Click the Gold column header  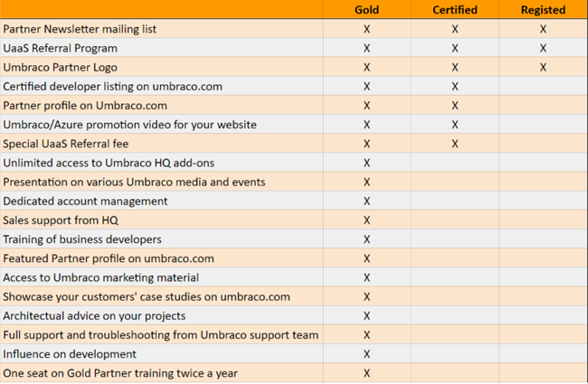click(x=366, y=10)
